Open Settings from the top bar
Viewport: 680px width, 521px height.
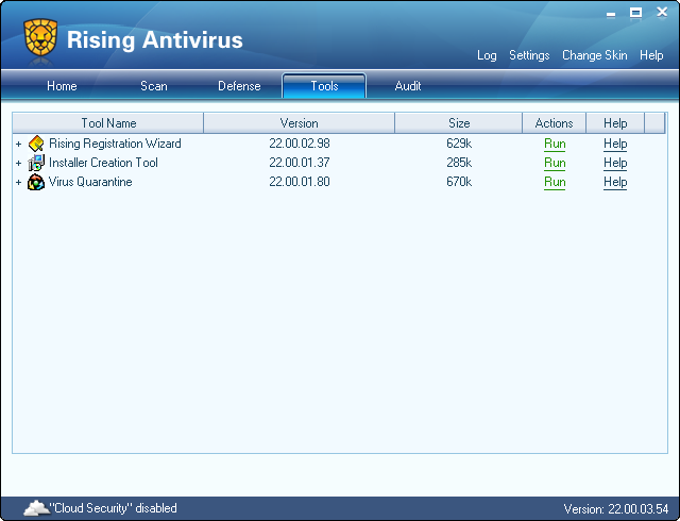click(529, 56)
